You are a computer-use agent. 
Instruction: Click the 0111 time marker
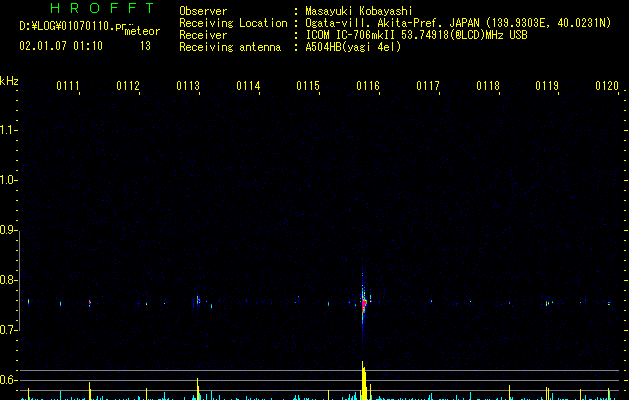[x=68, y=86]
